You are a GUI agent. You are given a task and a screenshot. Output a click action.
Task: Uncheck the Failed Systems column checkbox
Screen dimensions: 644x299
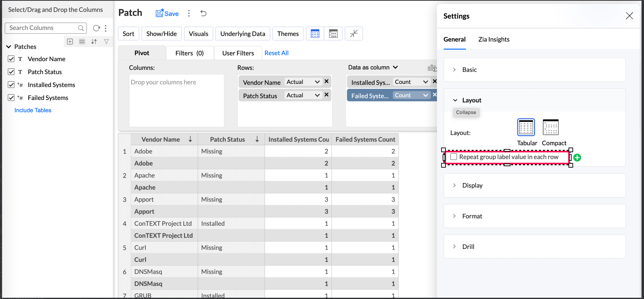coord(11,98)
